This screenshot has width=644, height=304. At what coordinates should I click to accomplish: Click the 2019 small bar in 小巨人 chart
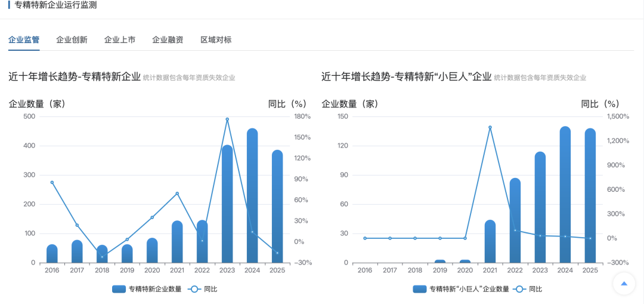click(440, 261)
